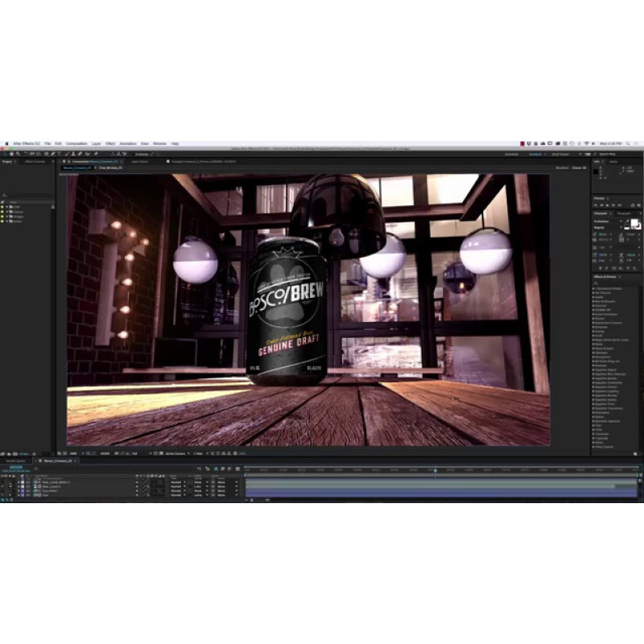Expand the Animation Presets folder in Effects
This screenshot has height=644, width=644.
point(595,287)
